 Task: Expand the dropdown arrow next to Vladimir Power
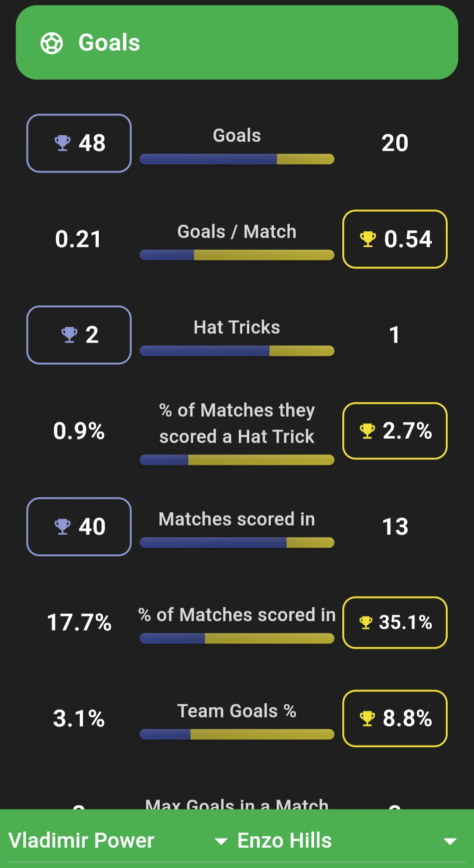[x=221, y=840]
